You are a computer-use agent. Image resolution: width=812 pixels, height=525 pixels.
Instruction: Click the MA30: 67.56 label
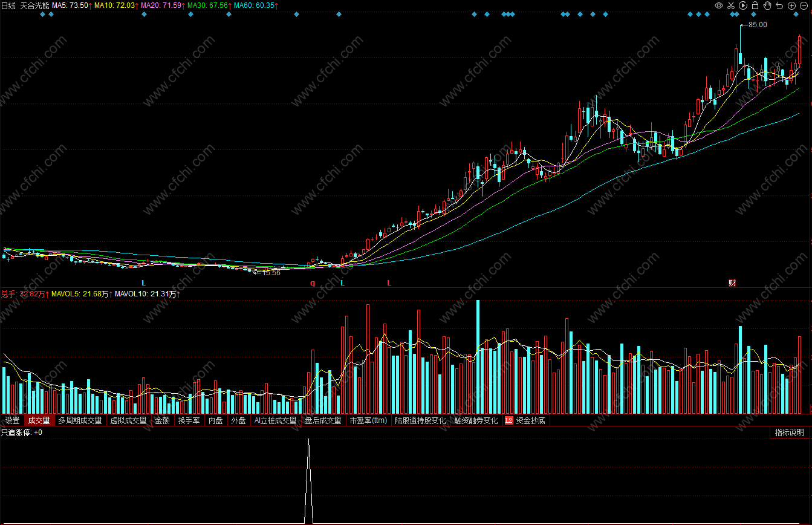pyautogui.click(x=209, y=5)
